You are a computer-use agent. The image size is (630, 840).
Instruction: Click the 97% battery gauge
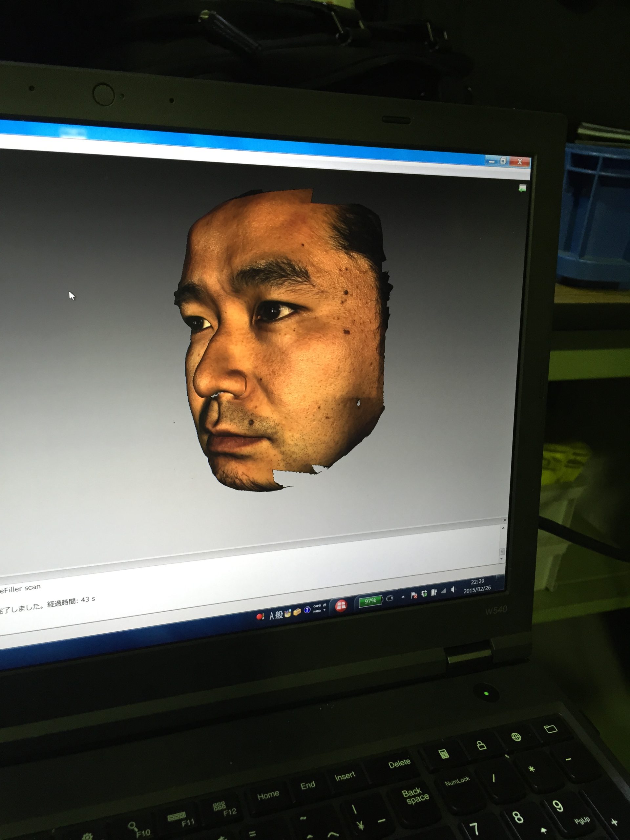371,601
